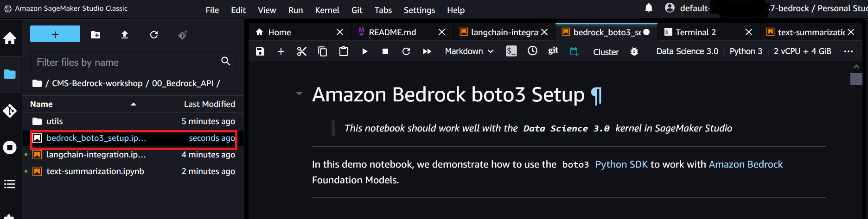Switch to the langchain-integration tab
This screenshot has width=868, height=219.
[x=504, y=32]
